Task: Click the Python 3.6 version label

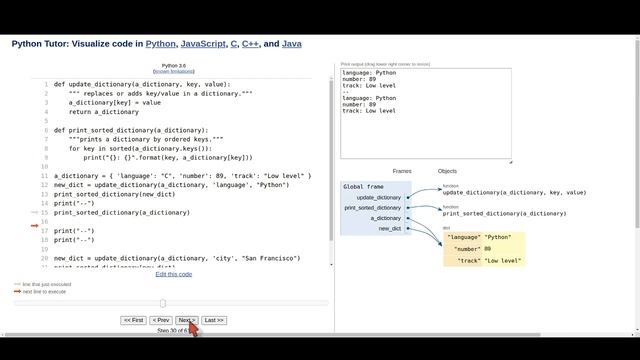Action: (x=173, y=66)
